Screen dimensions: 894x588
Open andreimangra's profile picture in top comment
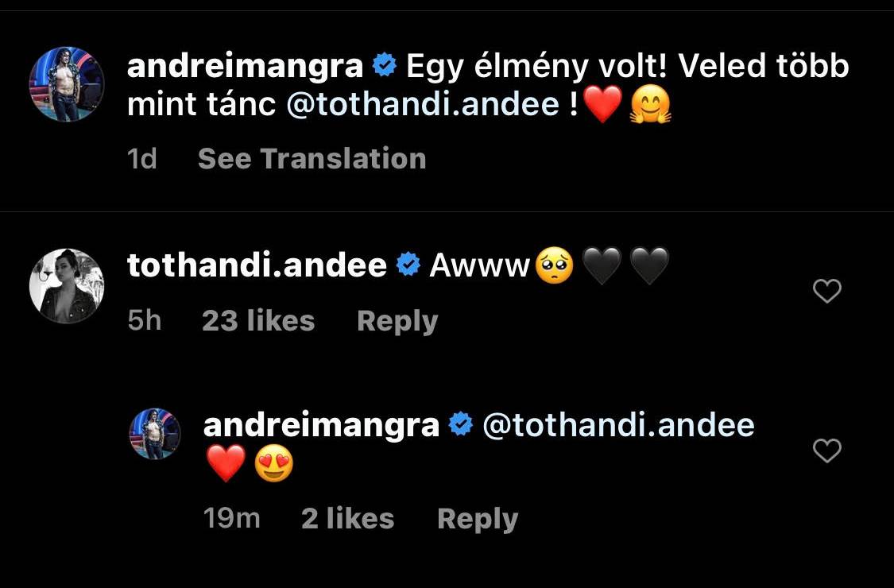[67, 84]
